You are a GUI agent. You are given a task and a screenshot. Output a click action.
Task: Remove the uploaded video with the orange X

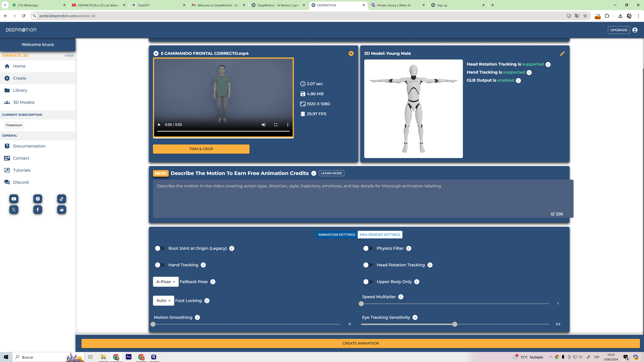351,53
